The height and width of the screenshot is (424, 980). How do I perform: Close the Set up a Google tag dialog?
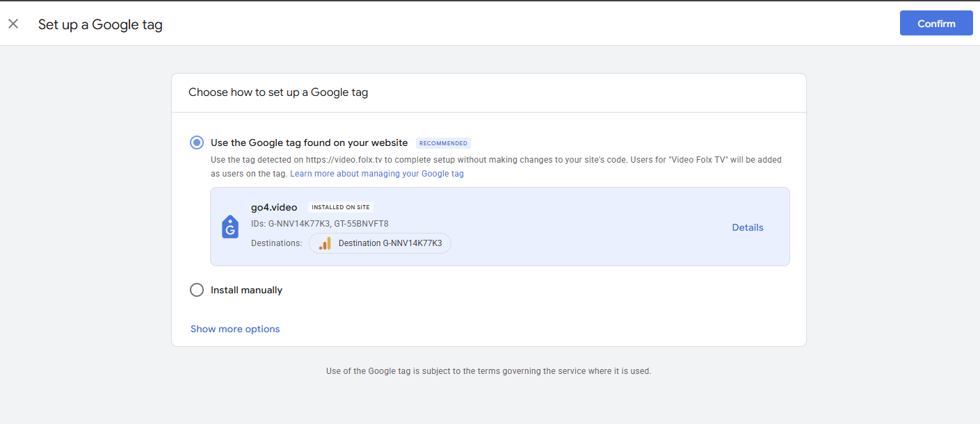pyautogui.click(x=13, y=24)
